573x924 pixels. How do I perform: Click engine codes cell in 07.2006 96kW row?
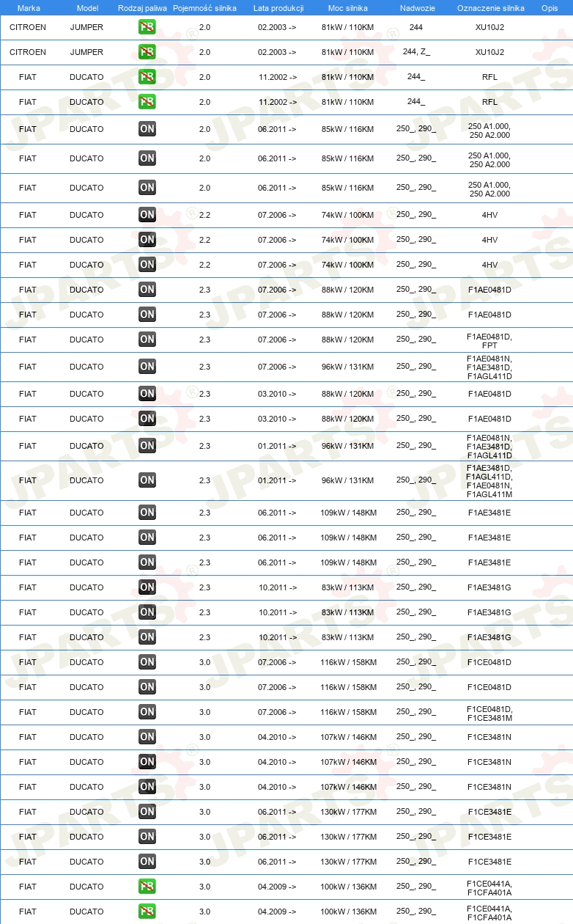(x=489, y=367)
